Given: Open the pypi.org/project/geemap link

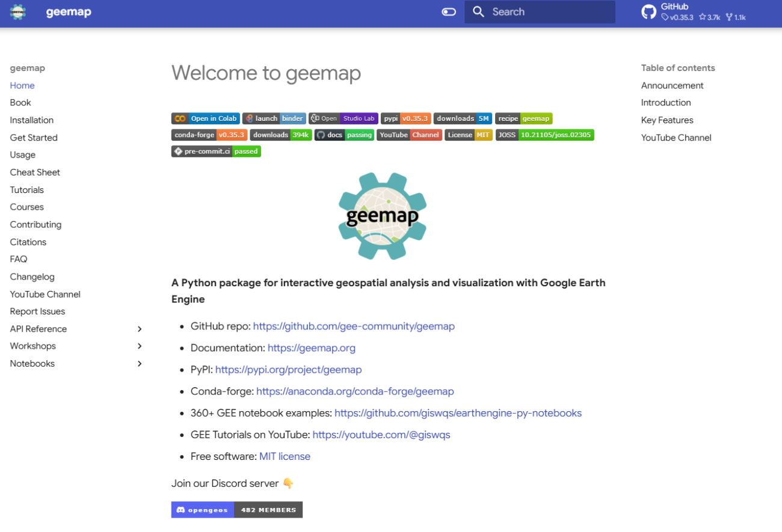Looking at the screenshot, I should 289,370.
